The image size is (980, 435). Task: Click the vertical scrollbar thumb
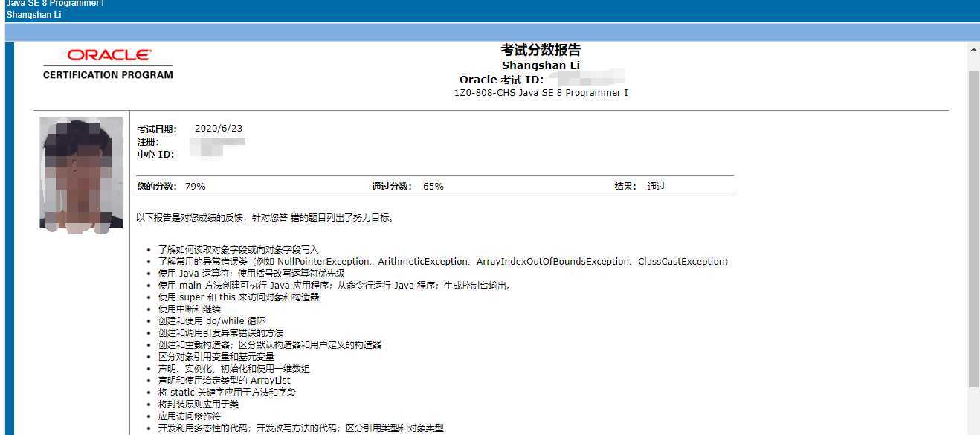pos(973,229)
